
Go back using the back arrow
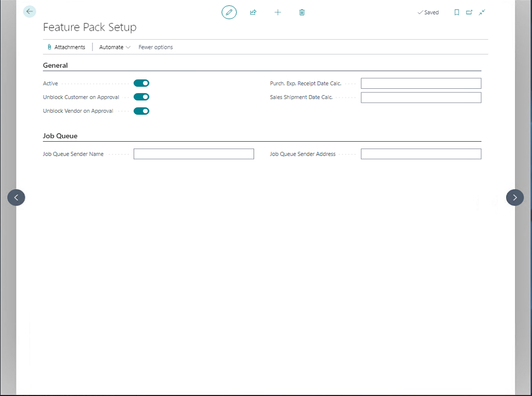point(29,11)
